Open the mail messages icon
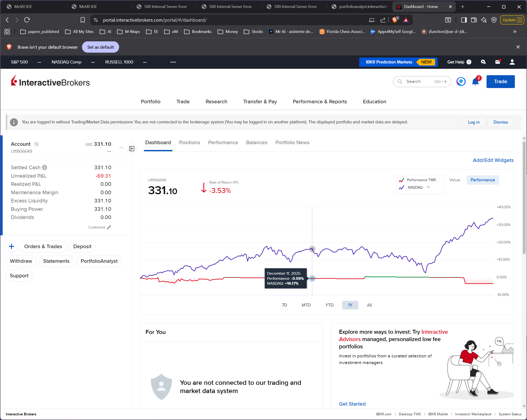Screen dimensions: 527x420 click(498, 62)
